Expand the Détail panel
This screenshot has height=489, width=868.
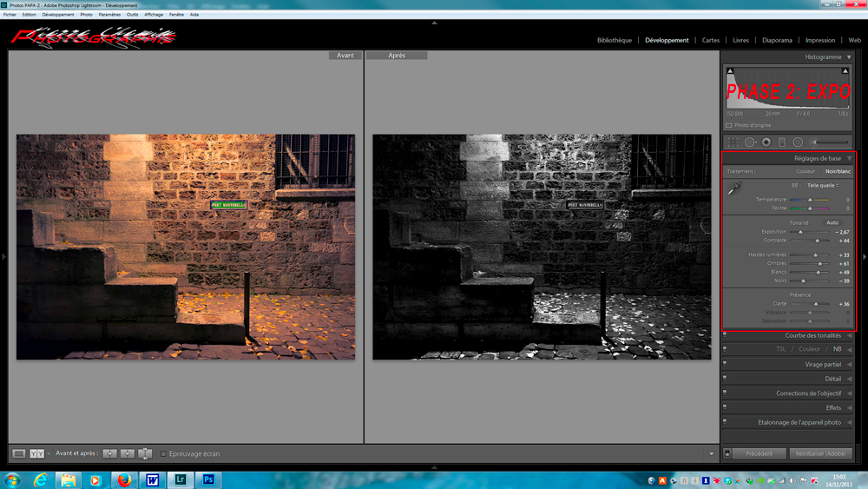832,379
